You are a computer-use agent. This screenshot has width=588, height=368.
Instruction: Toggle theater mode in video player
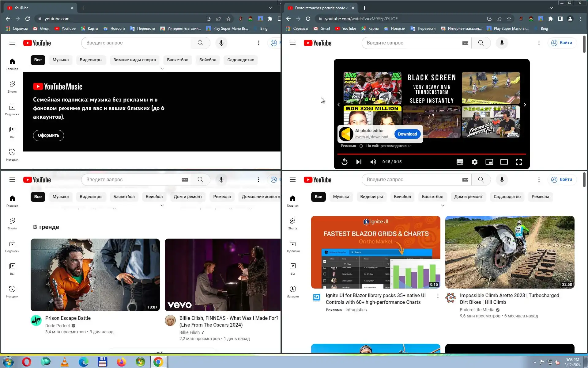click(504, 162)
